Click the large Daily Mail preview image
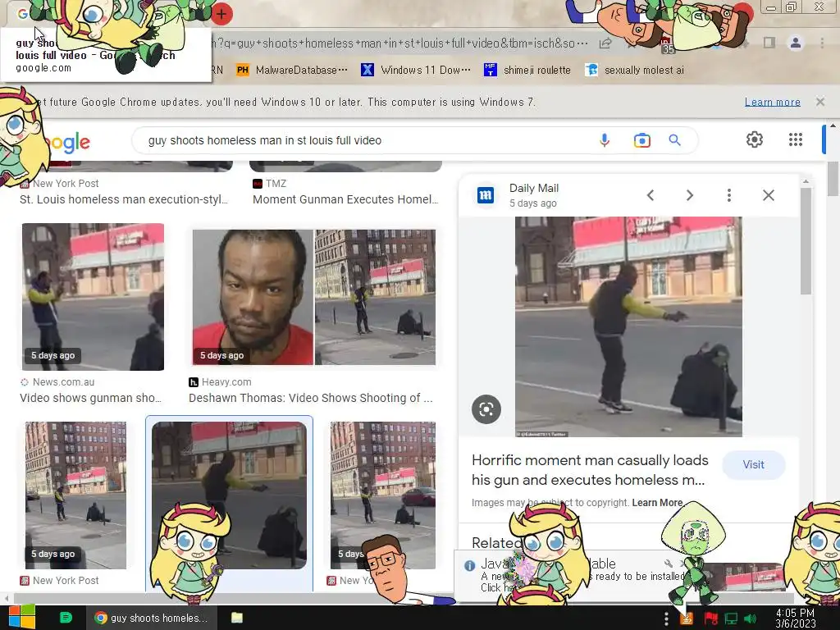Image resolution: width=840 pixels, height=630 pixels. tap(628, 326)
